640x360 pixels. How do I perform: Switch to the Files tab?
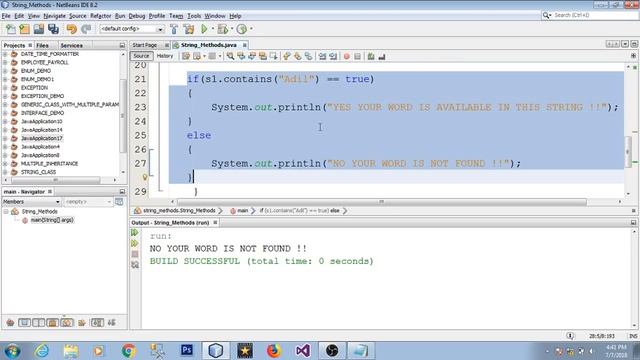click(x=42, y=45)
